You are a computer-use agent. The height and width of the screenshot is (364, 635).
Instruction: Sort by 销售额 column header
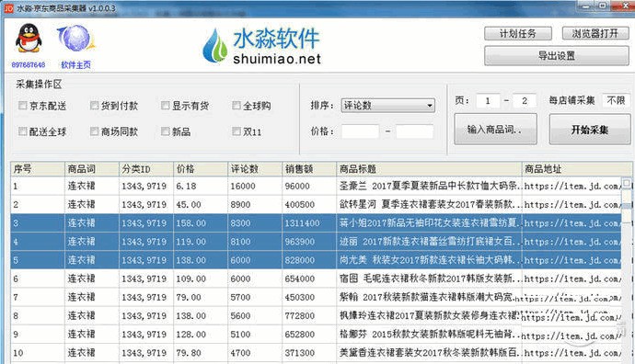point(309,169)
